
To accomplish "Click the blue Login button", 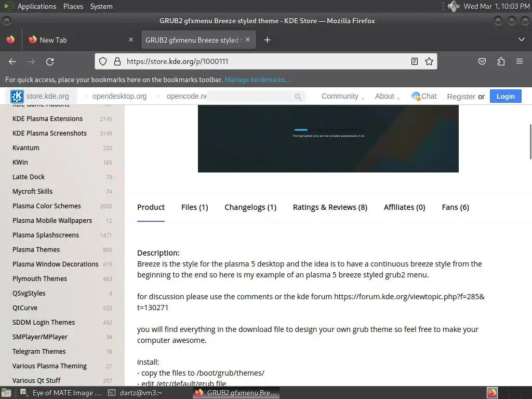I will click(506, 96).
